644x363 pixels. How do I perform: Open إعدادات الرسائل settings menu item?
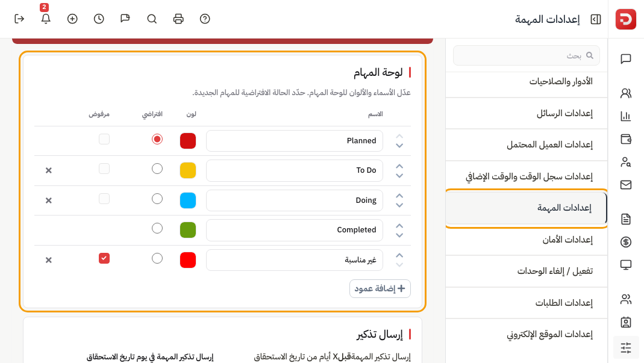click(x=526, y=113)
